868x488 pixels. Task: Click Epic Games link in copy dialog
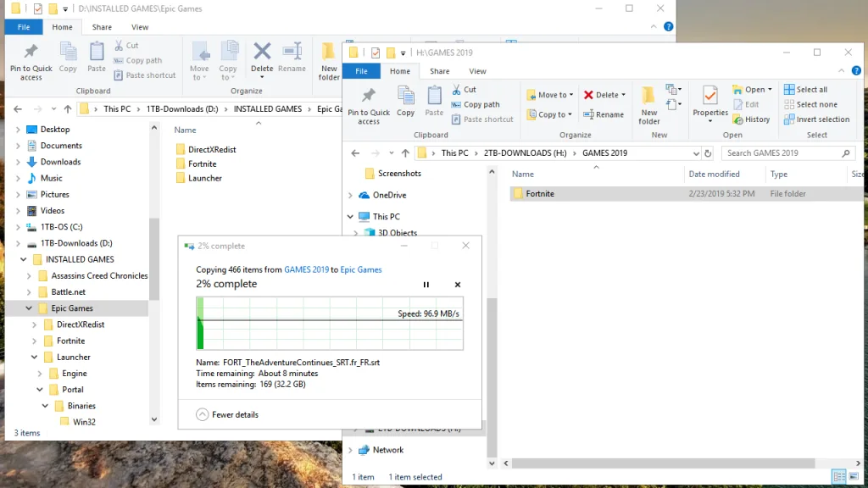coord(361,270)
